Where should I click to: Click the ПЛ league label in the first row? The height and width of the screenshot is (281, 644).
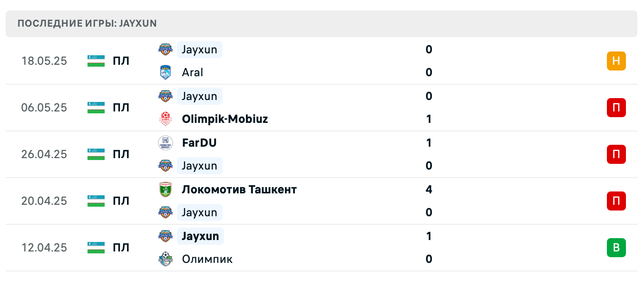point(122,60)
